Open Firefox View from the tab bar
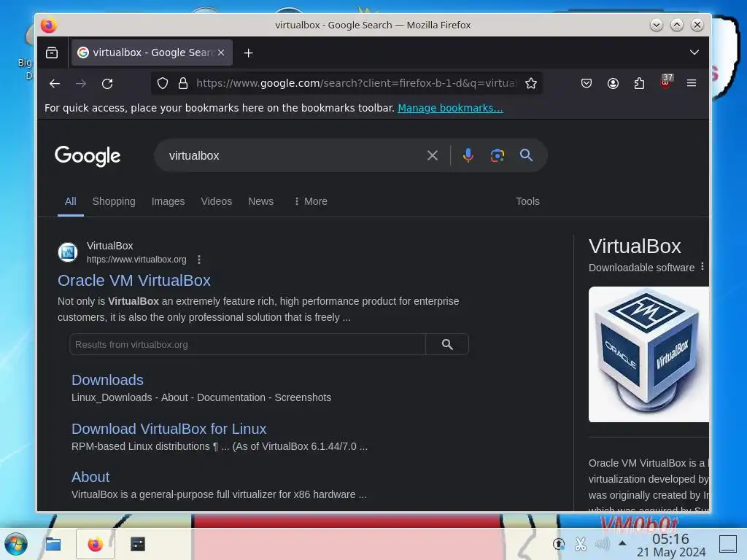Image resolution: width=747 pixels, height=560 pixels. [x=52, y=52]
